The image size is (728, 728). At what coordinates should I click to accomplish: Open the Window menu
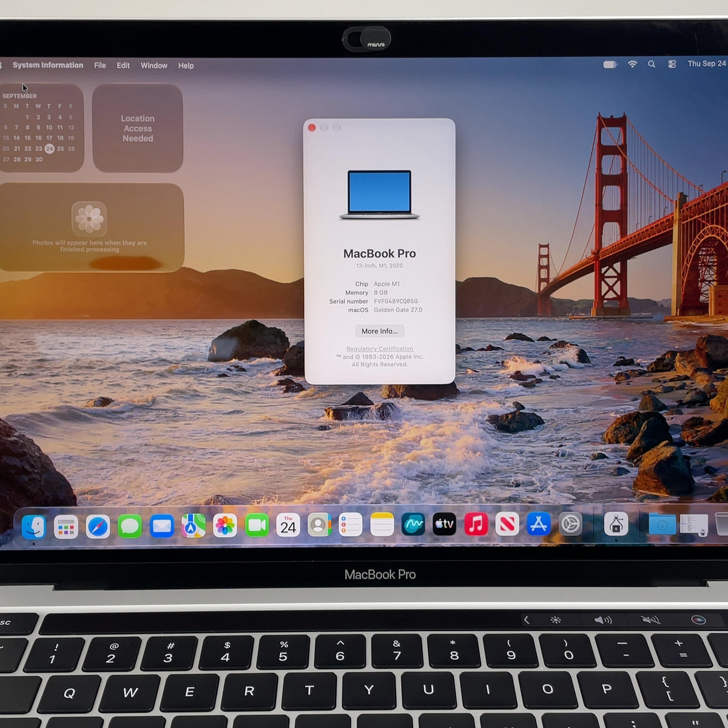click(154, 66)
